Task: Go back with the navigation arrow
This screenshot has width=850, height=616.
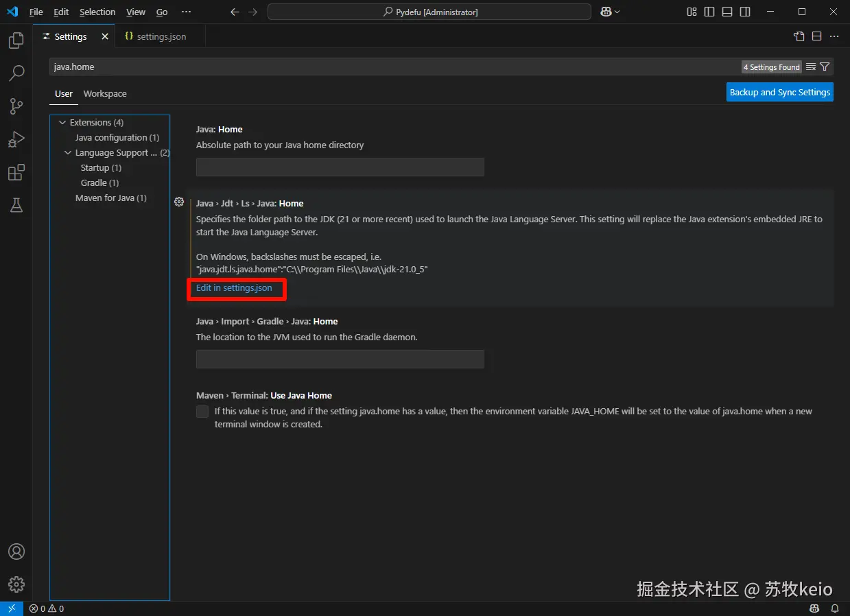Action: (235, 12)
